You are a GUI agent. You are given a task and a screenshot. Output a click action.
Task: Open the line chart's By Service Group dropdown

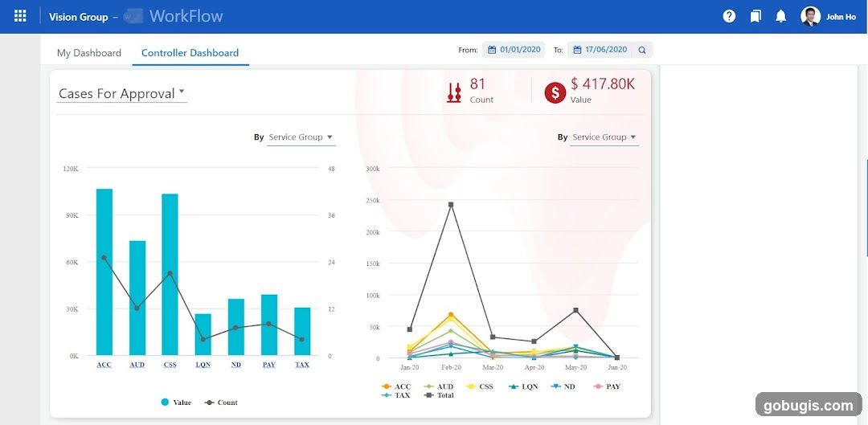604,137
